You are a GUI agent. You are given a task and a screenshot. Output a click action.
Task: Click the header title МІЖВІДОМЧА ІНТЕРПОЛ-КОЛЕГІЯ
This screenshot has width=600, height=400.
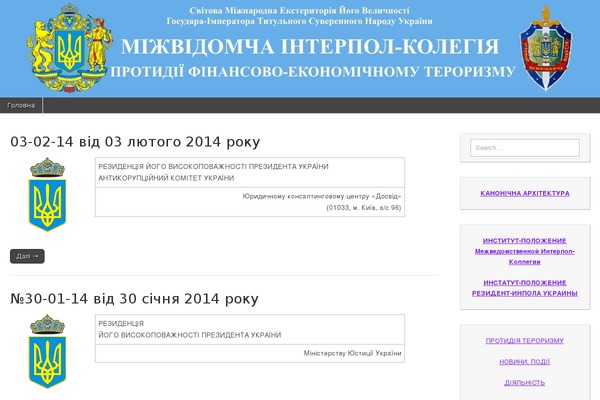[310, 47]
